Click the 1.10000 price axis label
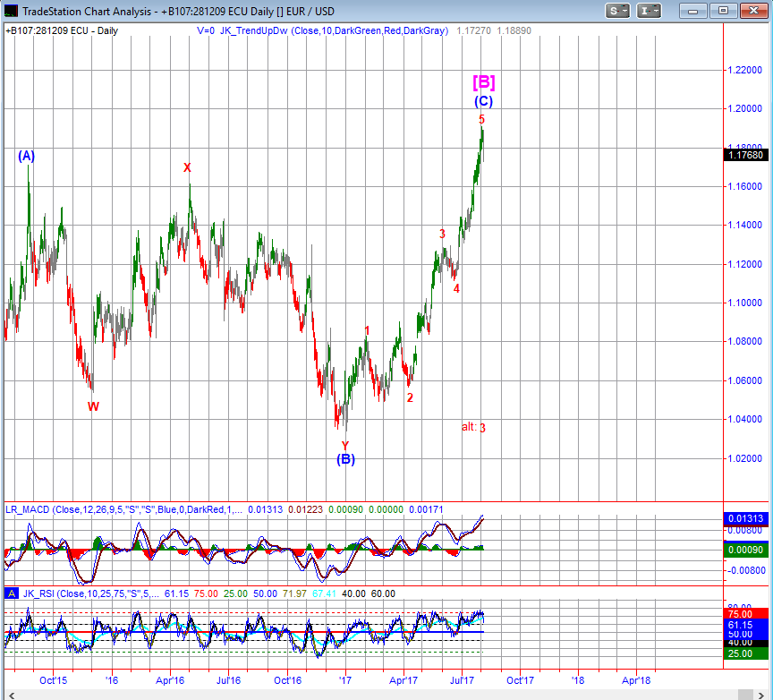This screenshot has height=700, width=773. pyautogui.click(x=745, y=303)
